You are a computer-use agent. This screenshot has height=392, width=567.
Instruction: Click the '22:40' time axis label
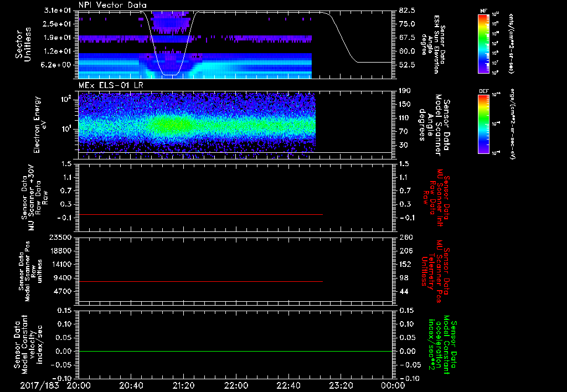(x=288, y=385)
